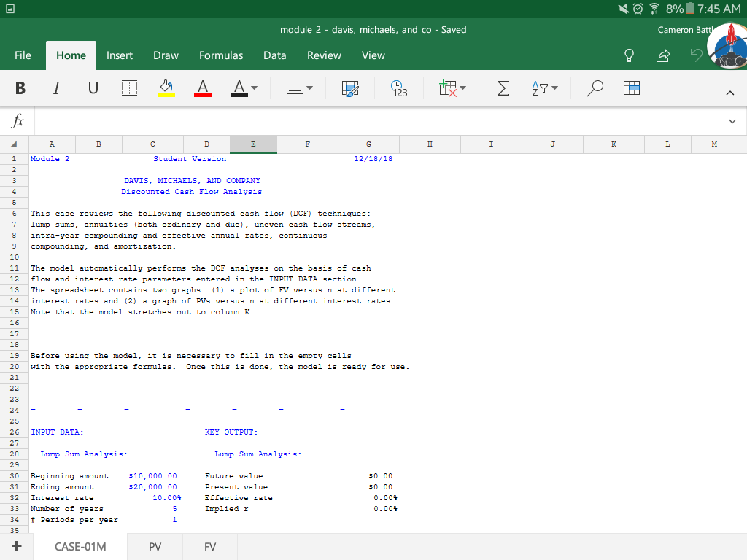The width and height of the screenshot is (747, 560).
Task: Apply red font color
Action: [x=201, y=87]
